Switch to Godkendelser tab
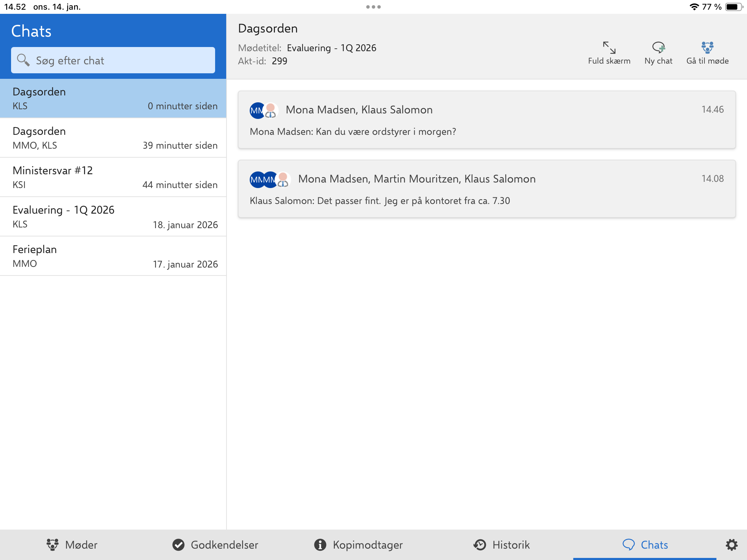The image size is (747, 560). point(215,545)
